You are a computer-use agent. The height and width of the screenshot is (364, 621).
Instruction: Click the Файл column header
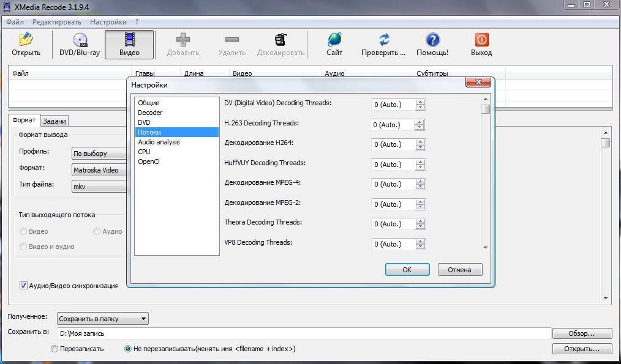click(x=70, y=73)
